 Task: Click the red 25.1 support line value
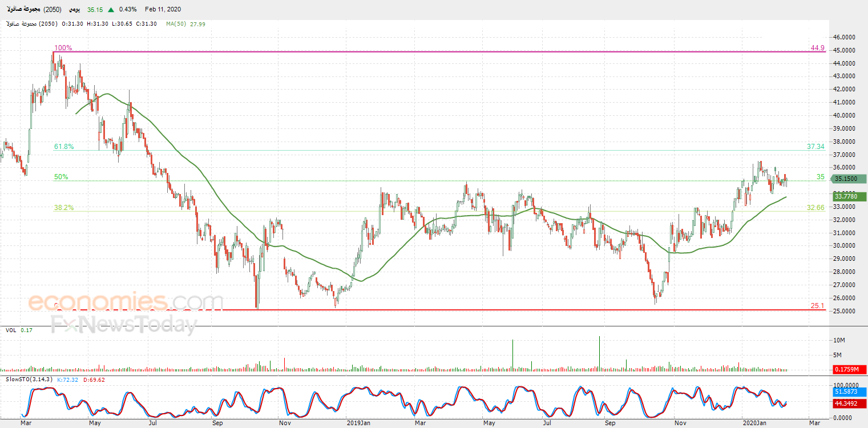817,306
